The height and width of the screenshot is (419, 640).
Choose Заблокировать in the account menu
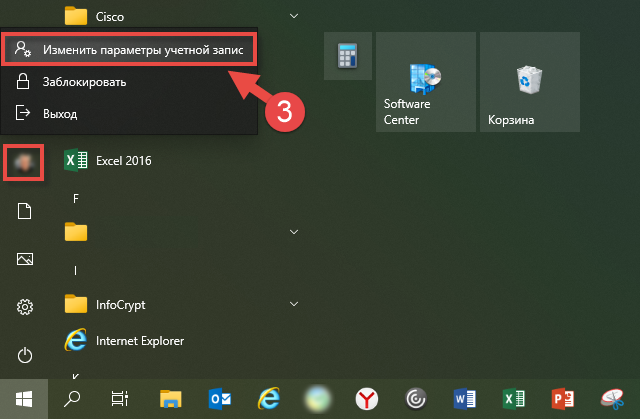(129, 82)
